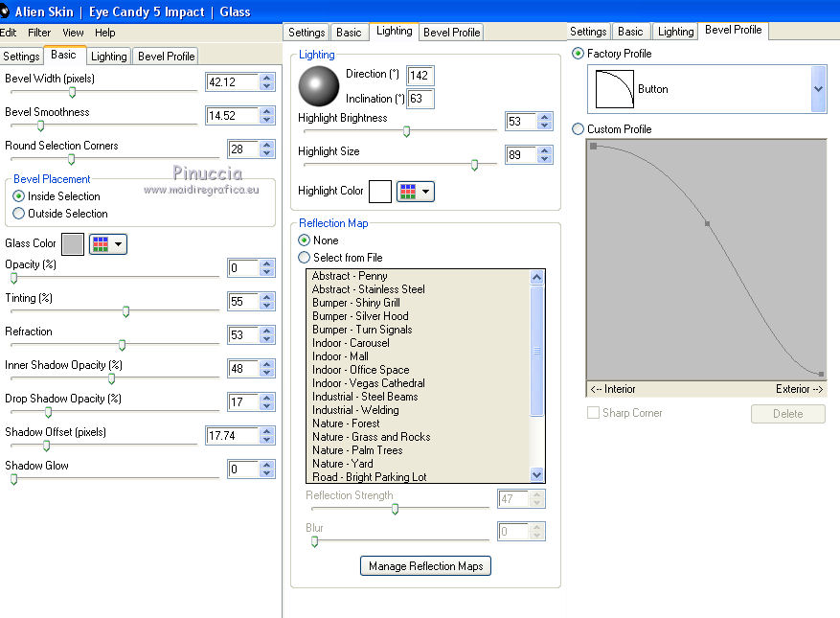Tick the Sharp Corner checkbox
The image size is (840, 618).
[x=593, y=413]
